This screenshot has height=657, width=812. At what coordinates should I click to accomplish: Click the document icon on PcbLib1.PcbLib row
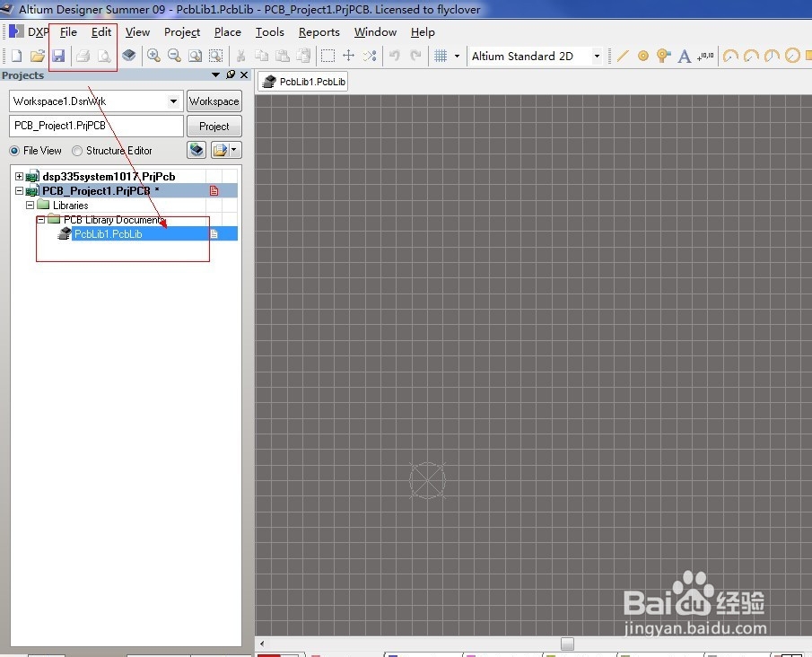coord(214,234)
